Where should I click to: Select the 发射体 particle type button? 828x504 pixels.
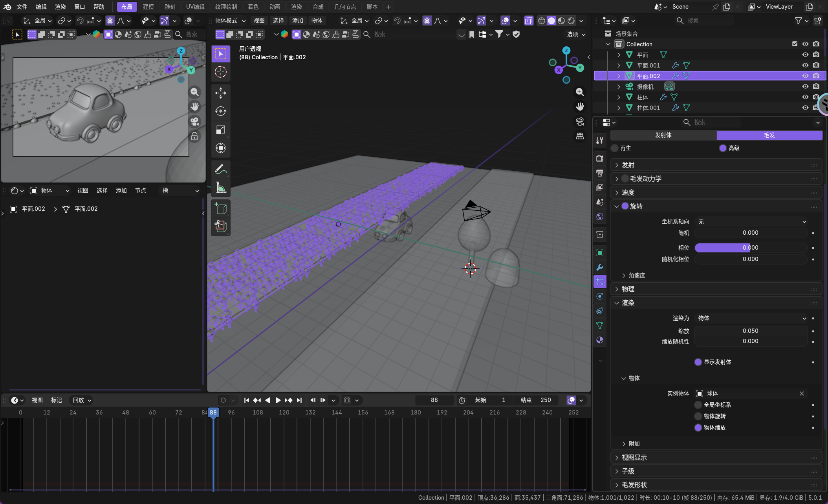click(x=663, y=135)
